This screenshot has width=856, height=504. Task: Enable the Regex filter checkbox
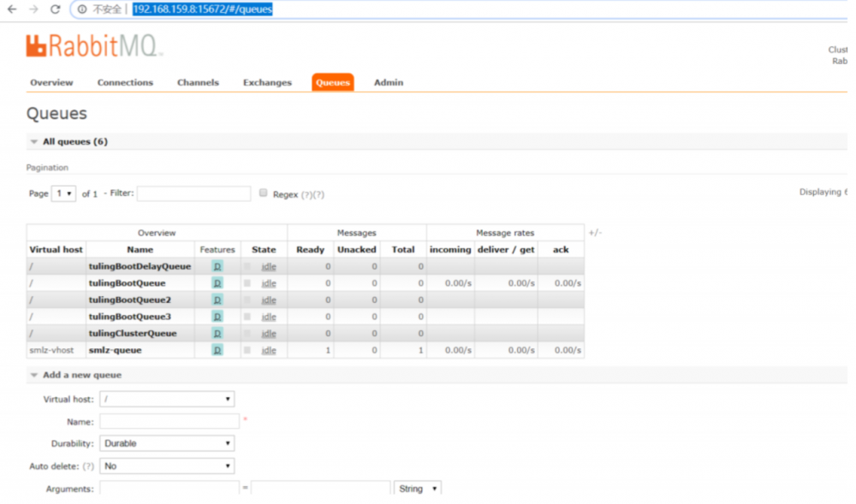tap(264, 193)
